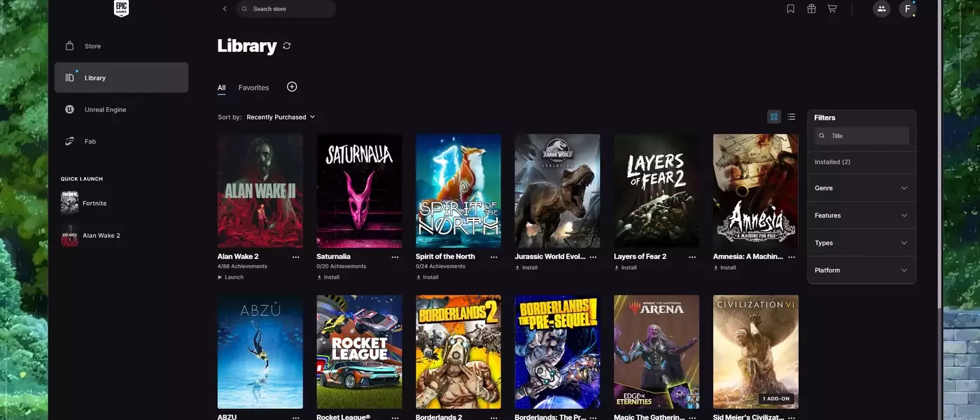Click the Store bag icon in sidebar
The height and width of the screenshot is (420, 980).
(69, 46)
